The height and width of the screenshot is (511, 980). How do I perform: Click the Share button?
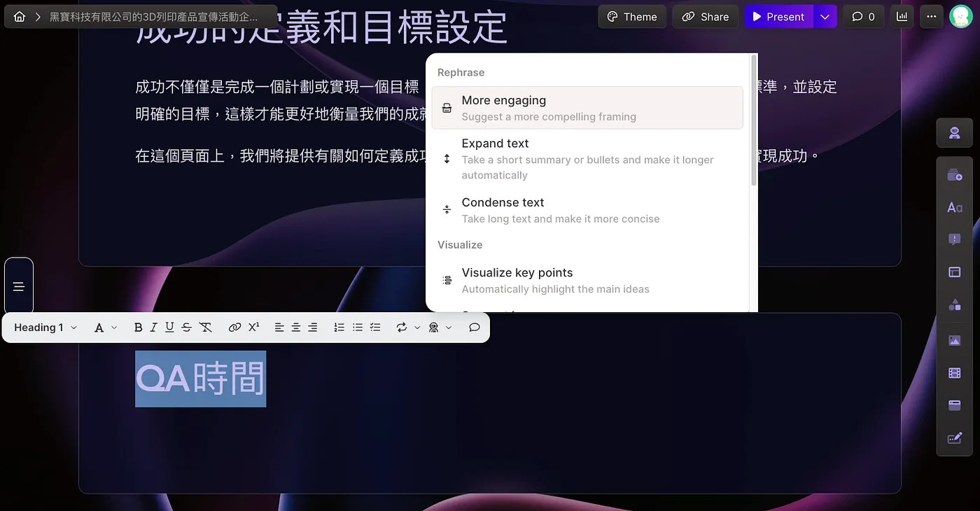click(x=706, y=17)
